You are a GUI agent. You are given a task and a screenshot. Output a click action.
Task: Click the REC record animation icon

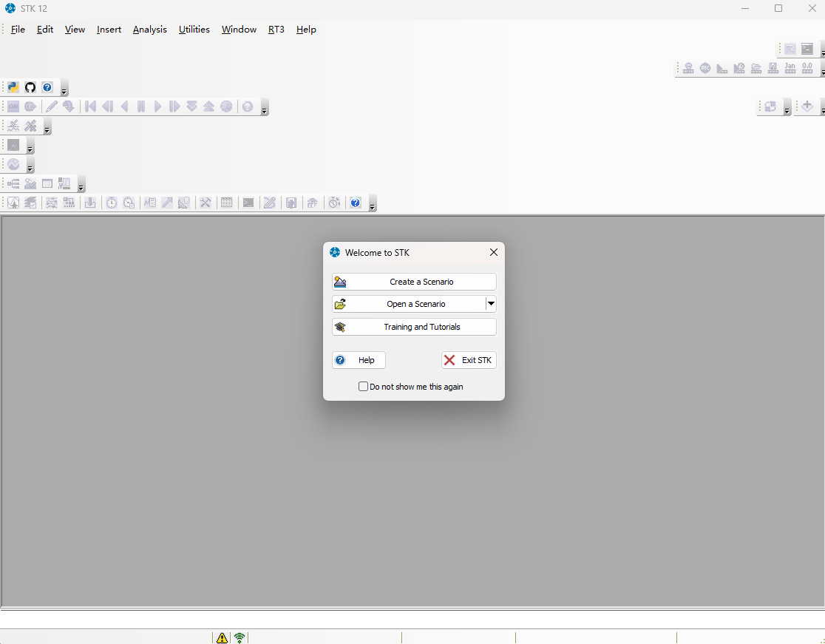coord(705,68)
